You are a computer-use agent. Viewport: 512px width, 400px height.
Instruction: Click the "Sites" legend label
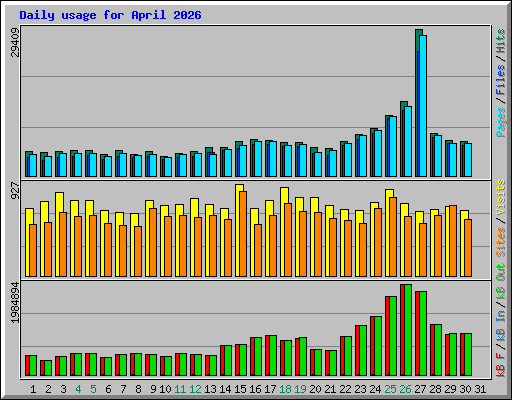click(500, 241)
